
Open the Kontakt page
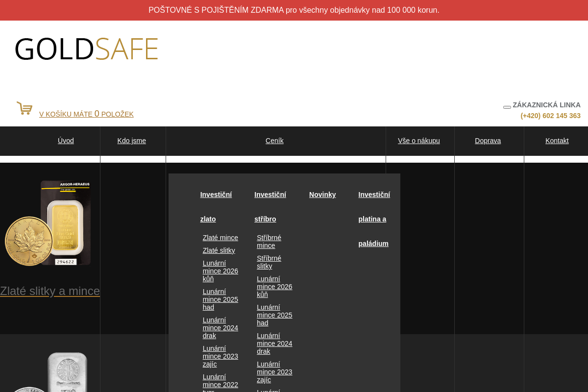coord(557,141)
